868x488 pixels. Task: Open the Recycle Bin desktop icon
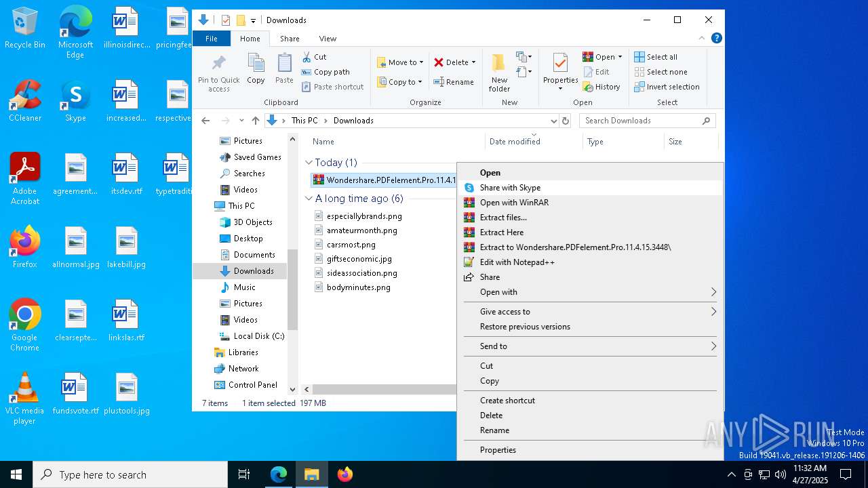coord(25,28)
